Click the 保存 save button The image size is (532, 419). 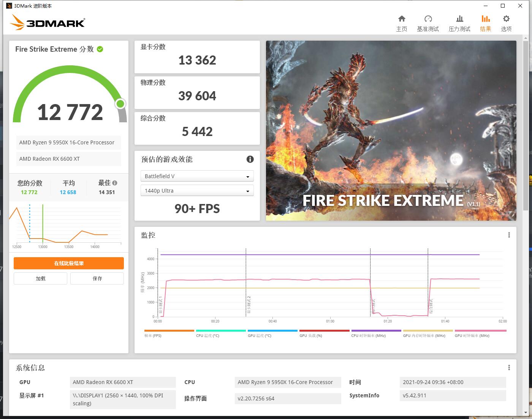(97, 278)
